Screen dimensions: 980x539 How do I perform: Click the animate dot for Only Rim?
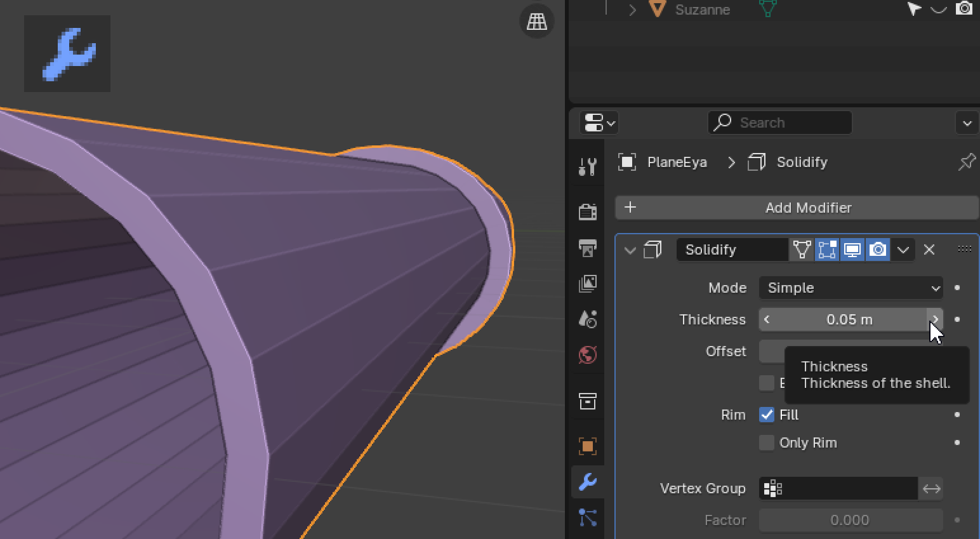pyautogui.click(x=957, y=443)
